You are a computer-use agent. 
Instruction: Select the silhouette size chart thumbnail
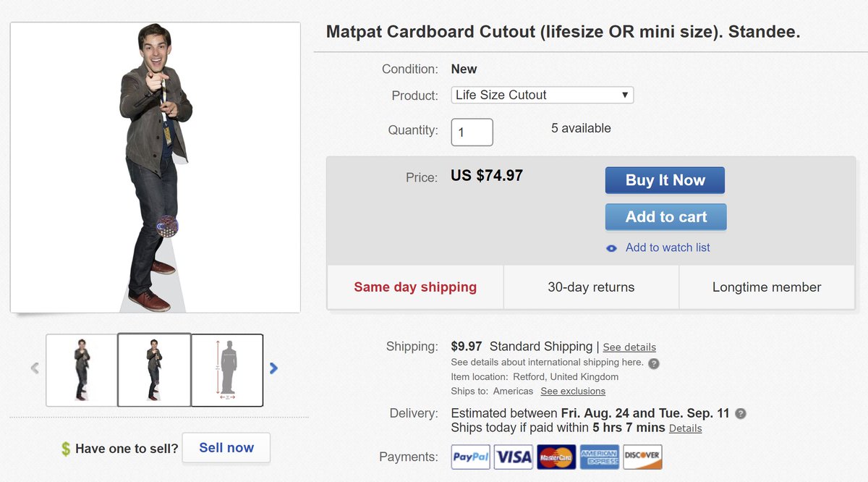[227, 370]
